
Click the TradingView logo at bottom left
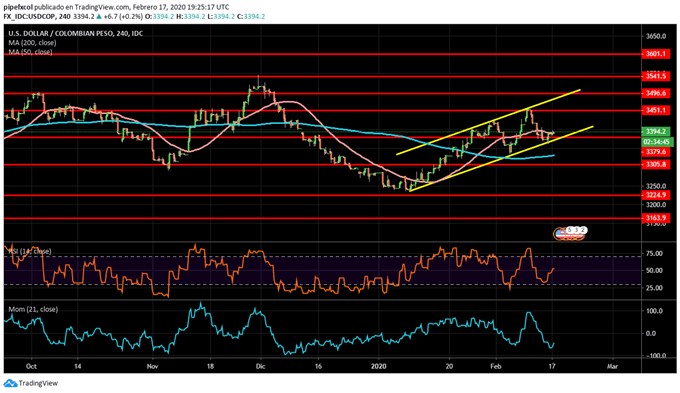[30, 383]
